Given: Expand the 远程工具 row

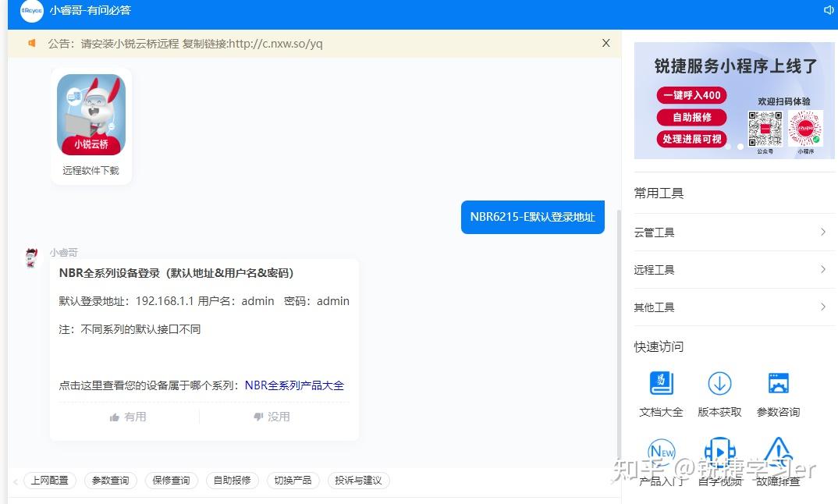Looking at the screenshot, I should click(734, 270).
